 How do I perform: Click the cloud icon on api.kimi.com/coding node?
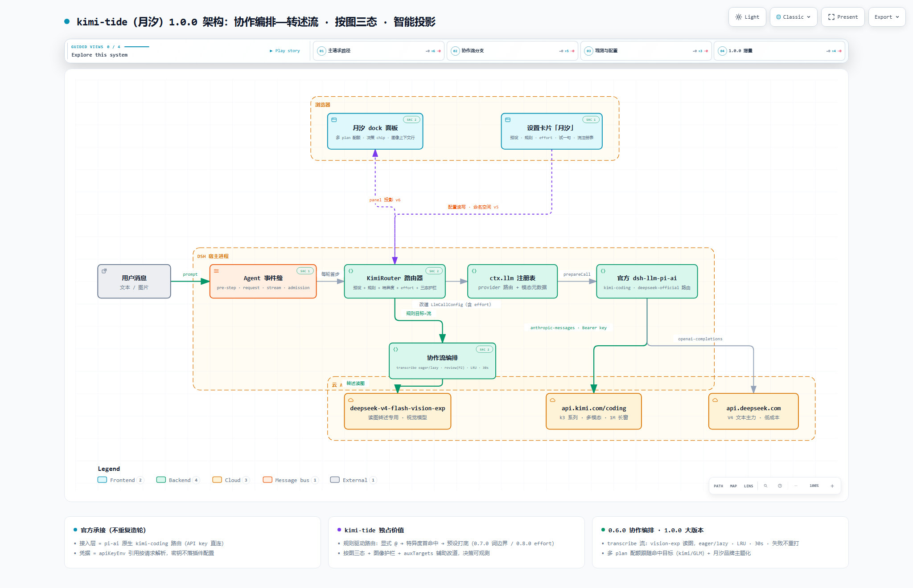pyautogui.click(x=553, y=400)
